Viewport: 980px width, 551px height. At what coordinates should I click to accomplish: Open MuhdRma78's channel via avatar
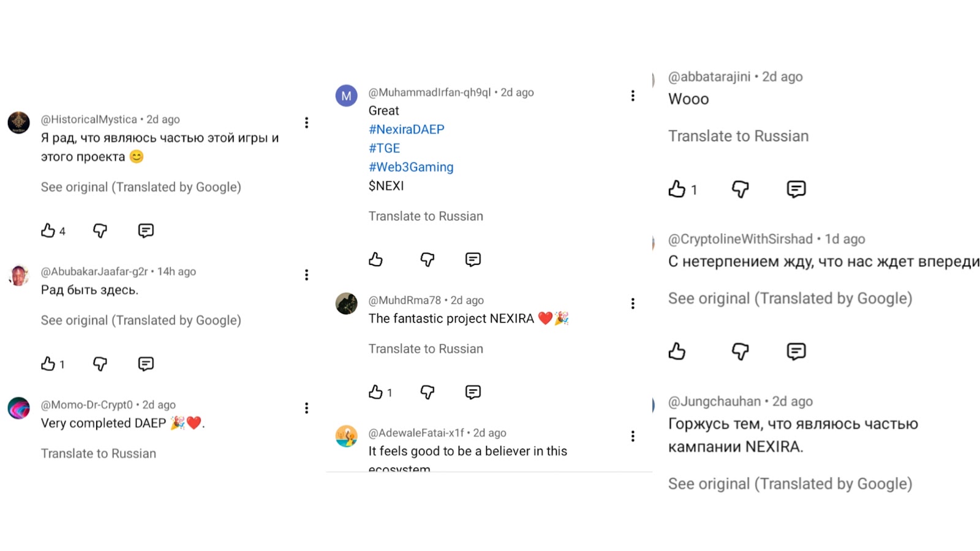click(346, 303)
